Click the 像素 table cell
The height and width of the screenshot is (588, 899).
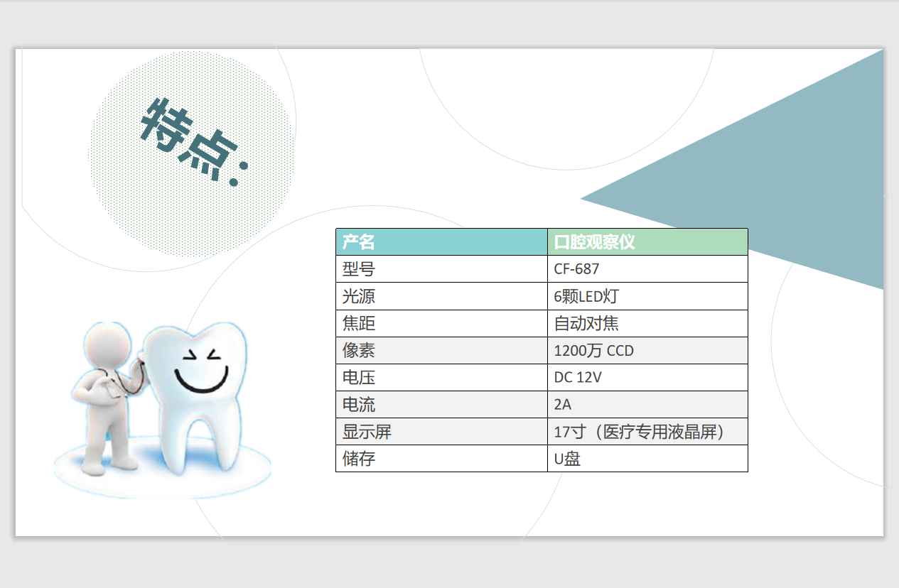coord(441,350)
